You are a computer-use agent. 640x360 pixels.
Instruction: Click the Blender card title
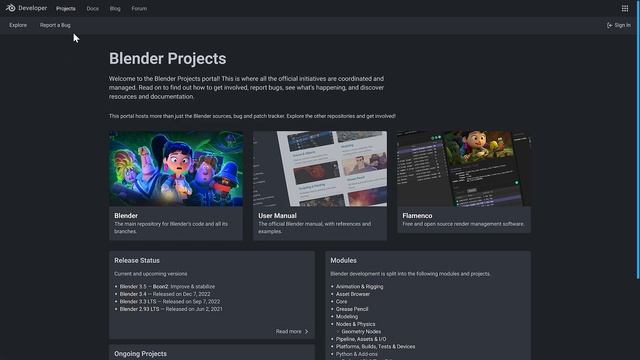(x=126, y=216)
